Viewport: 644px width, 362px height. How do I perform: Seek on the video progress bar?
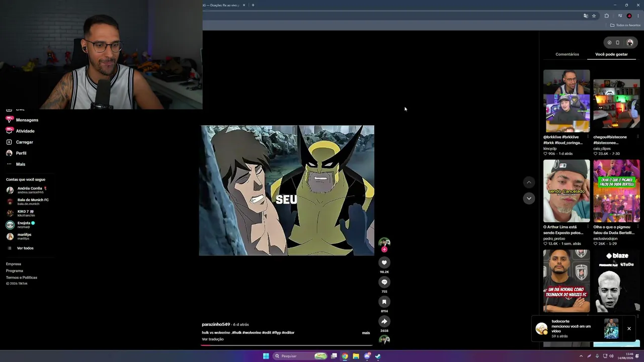(287, 345)
